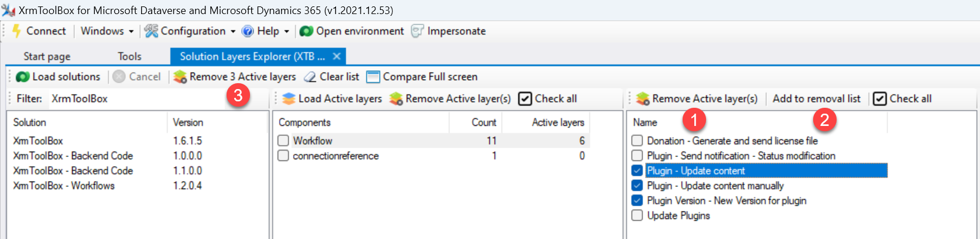Switch to the Tools tab
The image size is (980, 239).
click(x=129, y=56)
